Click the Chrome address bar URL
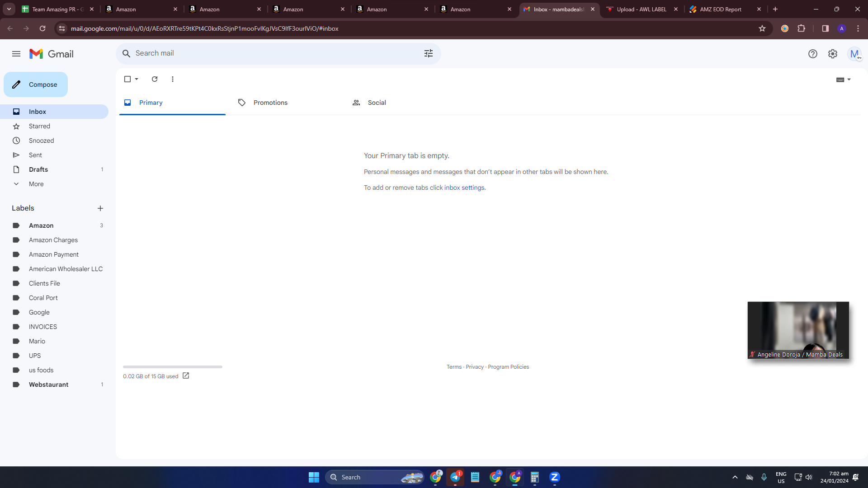 tap(204, 28)
